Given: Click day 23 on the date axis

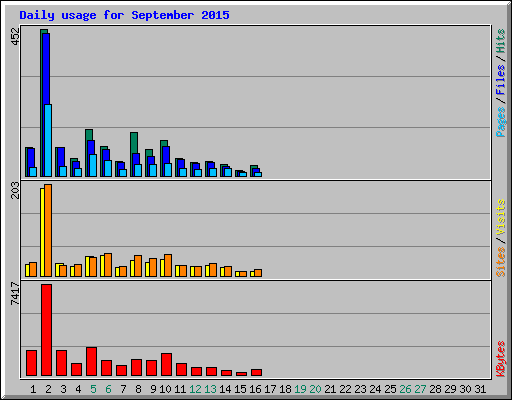Looking at the screenshot, I should point(360,389).
